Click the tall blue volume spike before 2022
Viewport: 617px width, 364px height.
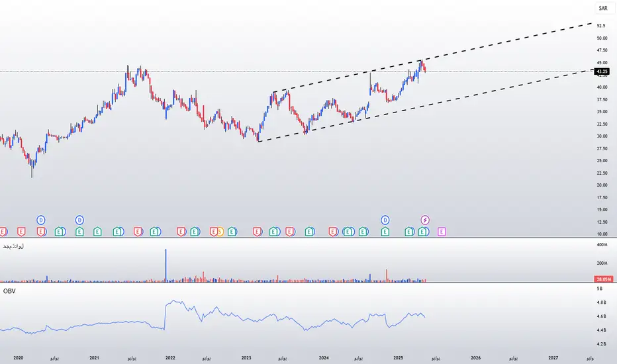coord(166,265)
